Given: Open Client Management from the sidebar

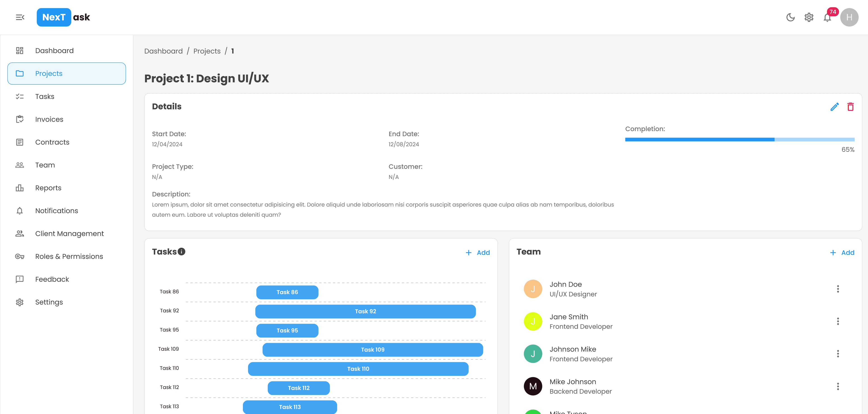Looking at the screenshot, I should 69,233.
